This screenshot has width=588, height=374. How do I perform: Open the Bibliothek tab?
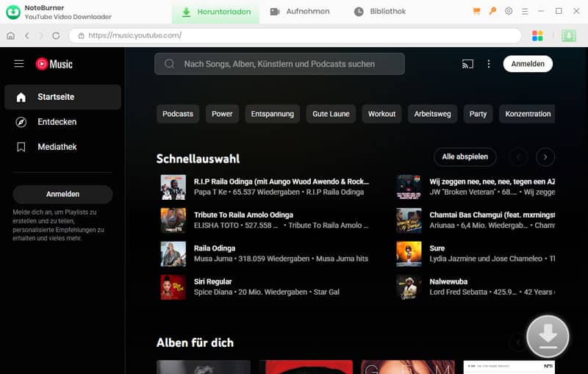(x=379, y=12)
